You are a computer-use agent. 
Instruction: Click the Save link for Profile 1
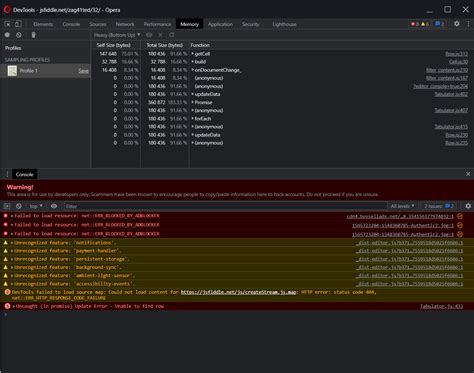tap(83, 71)
